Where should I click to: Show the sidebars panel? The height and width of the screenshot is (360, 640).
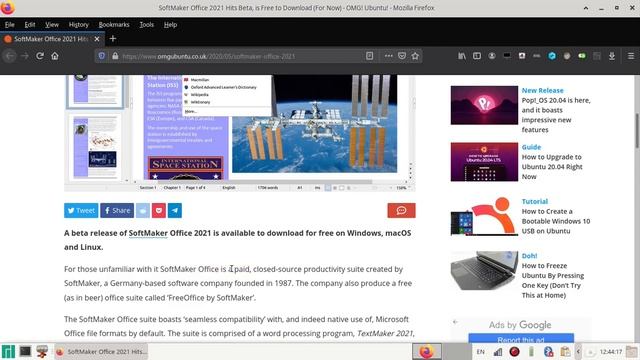(477, 56)
